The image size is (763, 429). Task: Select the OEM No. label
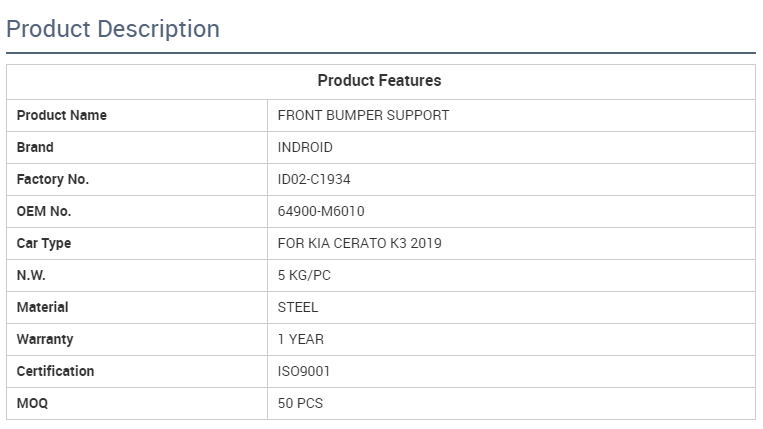click(44, 211)
